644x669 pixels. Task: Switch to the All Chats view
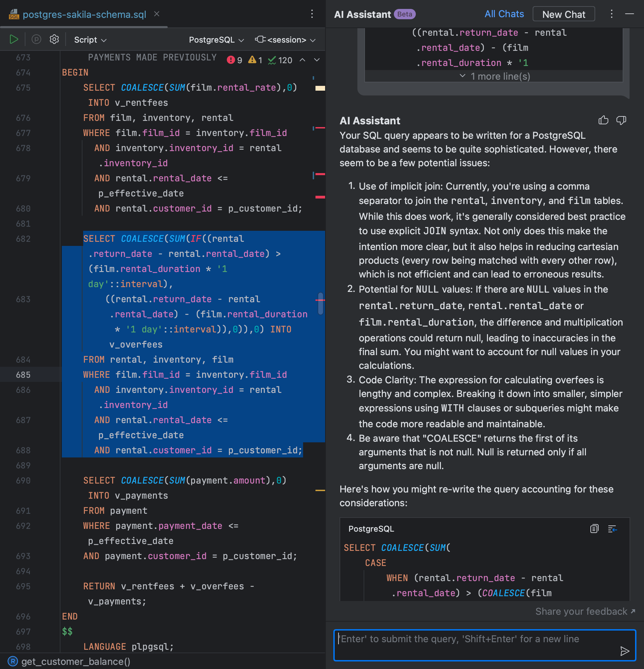tap(504, 14)
